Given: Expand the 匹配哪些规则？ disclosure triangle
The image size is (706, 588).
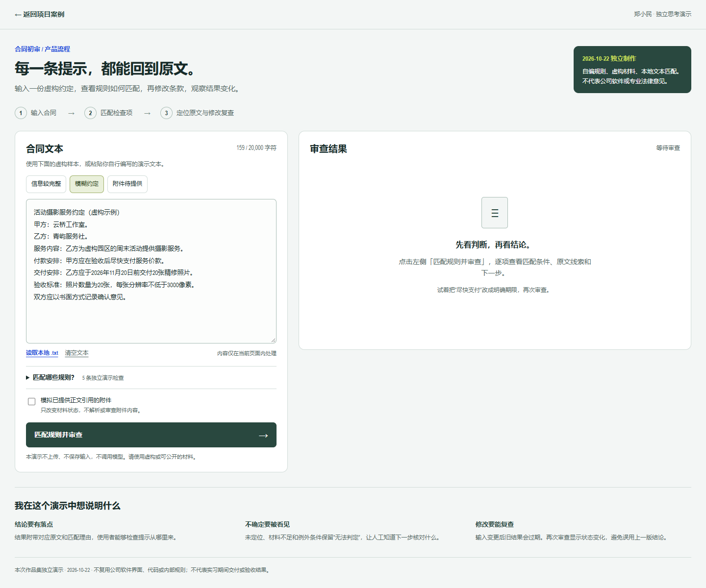Looking at the screenshot, I should 28,377.
